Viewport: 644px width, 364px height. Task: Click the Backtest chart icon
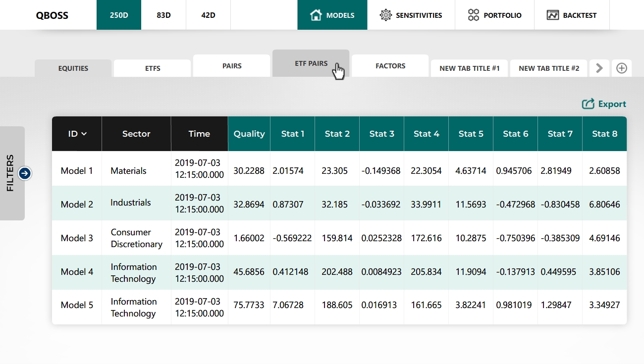[553, 15]
